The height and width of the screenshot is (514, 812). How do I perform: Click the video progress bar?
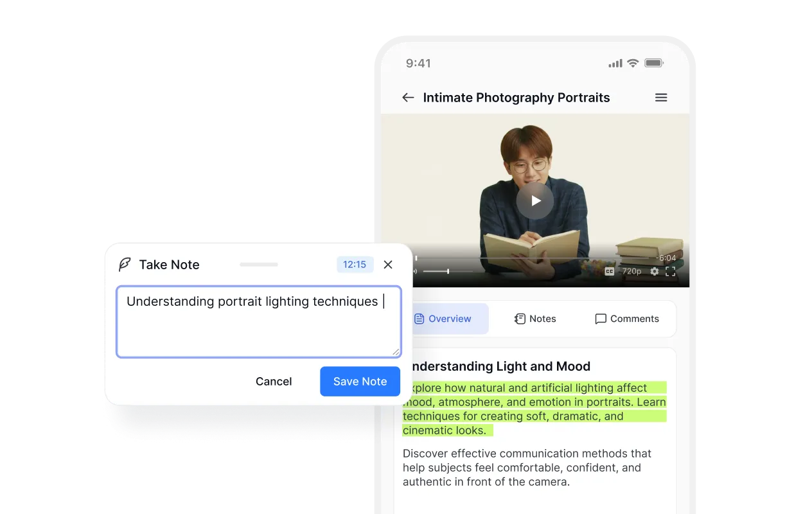(x=533, y=258)
